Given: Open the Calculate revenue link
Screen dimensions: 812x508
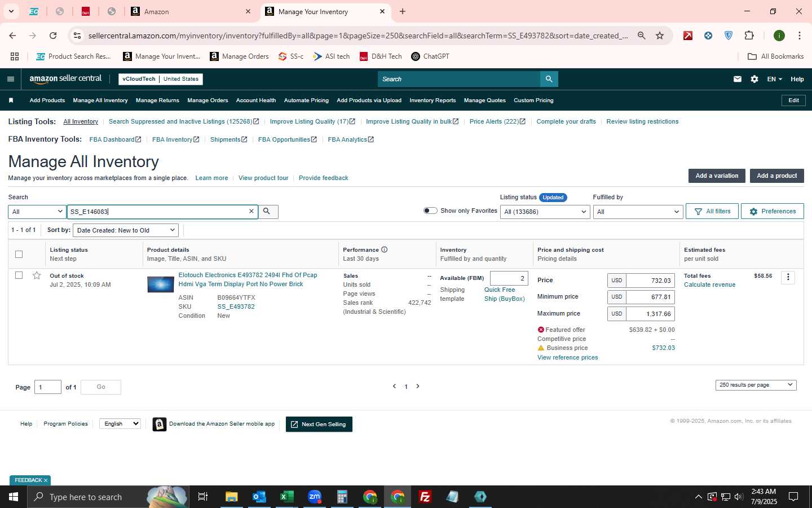Looking at the screenshot, I should pyautogui.click(x=709, y=285).
